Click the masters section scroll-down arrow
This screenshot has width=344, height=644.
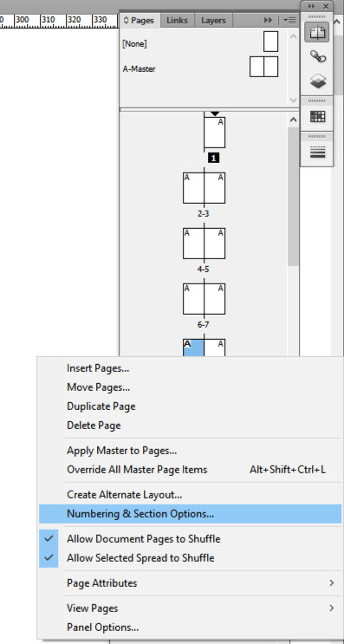[x=293, y=100]
